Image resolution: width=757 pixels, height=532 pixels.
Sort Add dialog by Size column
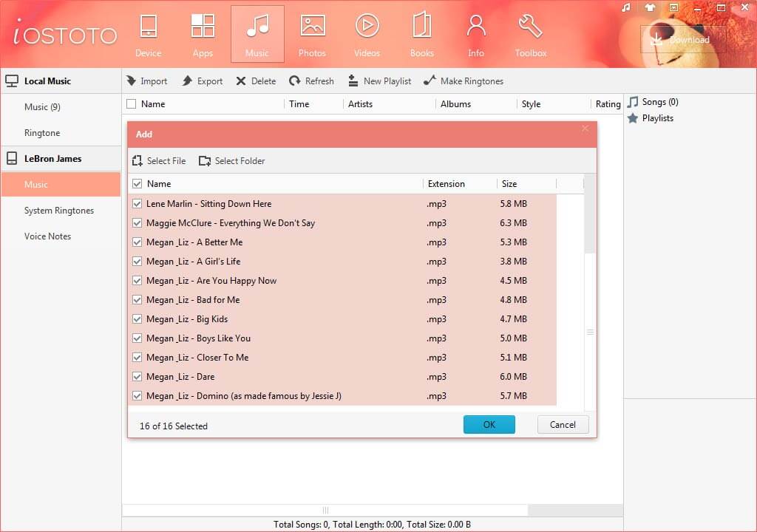[509, 184]
